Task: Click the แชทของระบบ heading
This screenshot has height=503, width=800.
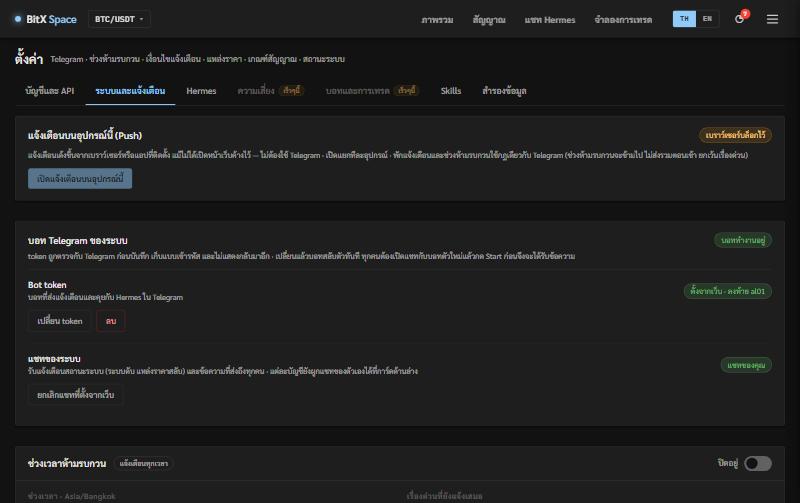Action: (54, 359)
